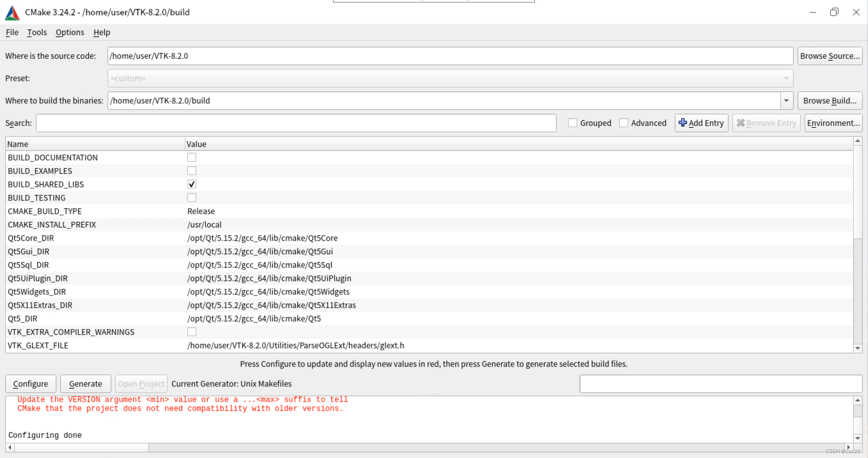This screenshot has width=868, height=458.
Task: Click the Remove Entry button
Action: coord(766,123)
